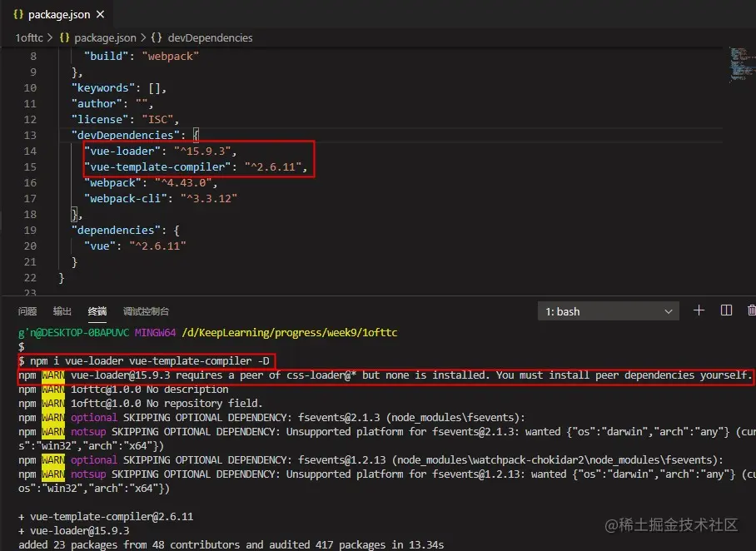Click line number 13 in the gutter
Image resolution: width=756 pixels, height=551 pixels.
(30, 136)
